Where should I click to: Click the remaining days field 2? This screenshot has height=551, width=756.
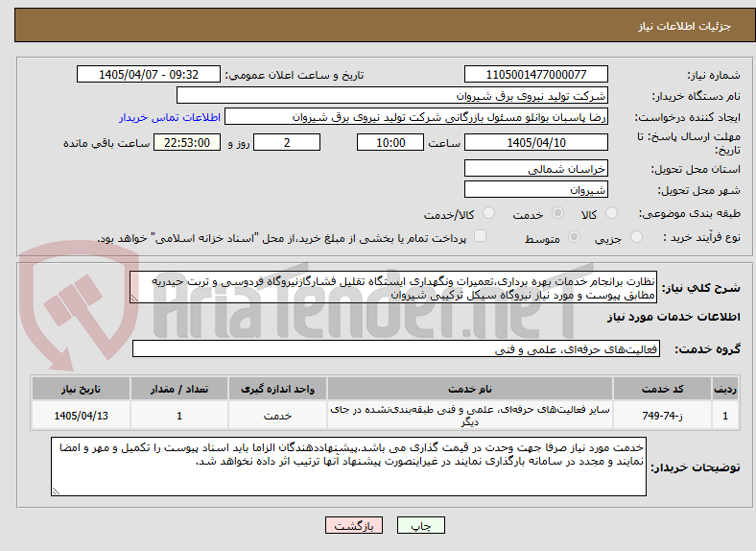pyautogui.click(x=287, y=142)
